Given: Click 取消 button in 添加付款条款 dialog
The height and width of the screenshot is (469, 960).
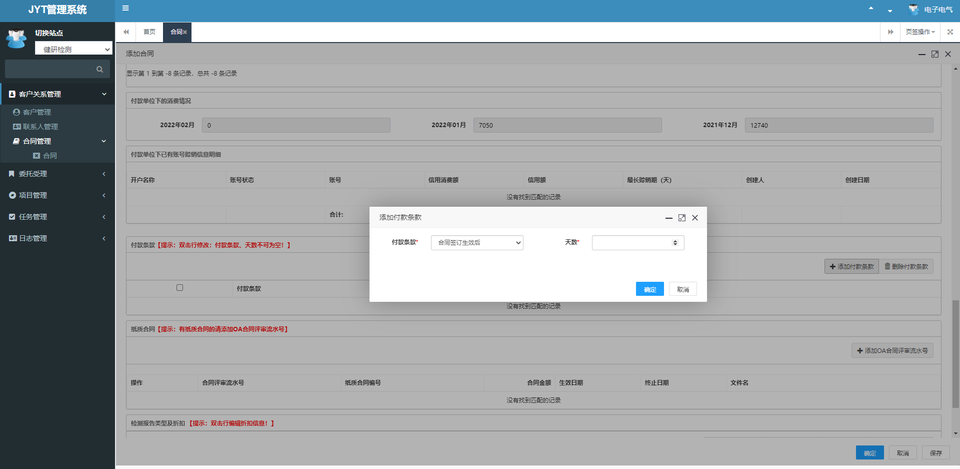Looking at the screenshot, I should point(683,289).
